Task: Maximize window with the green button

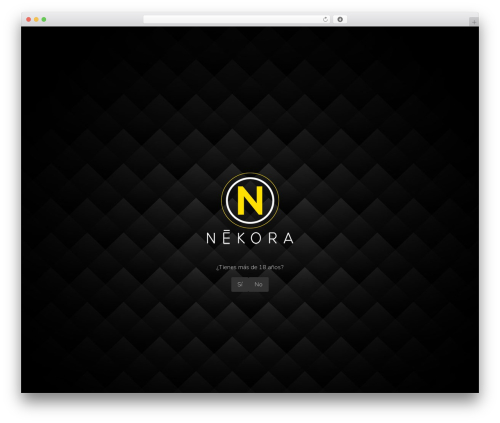Action: 44,19
